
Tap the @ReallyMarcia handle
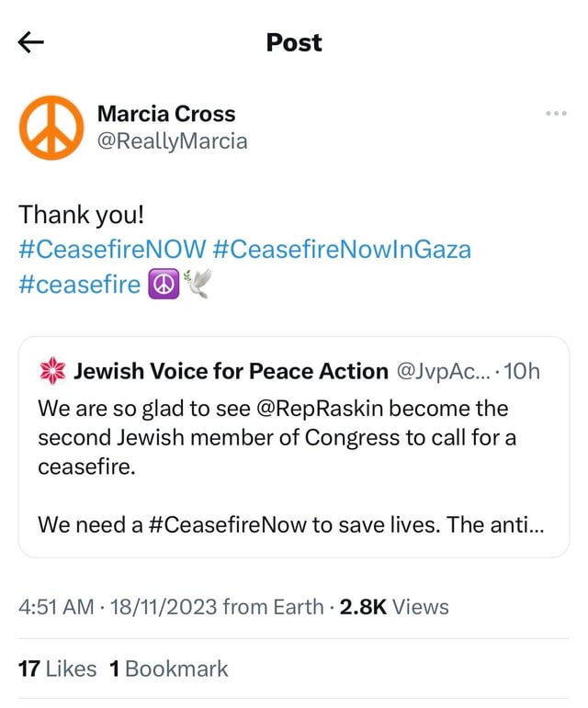pos(172,141)
